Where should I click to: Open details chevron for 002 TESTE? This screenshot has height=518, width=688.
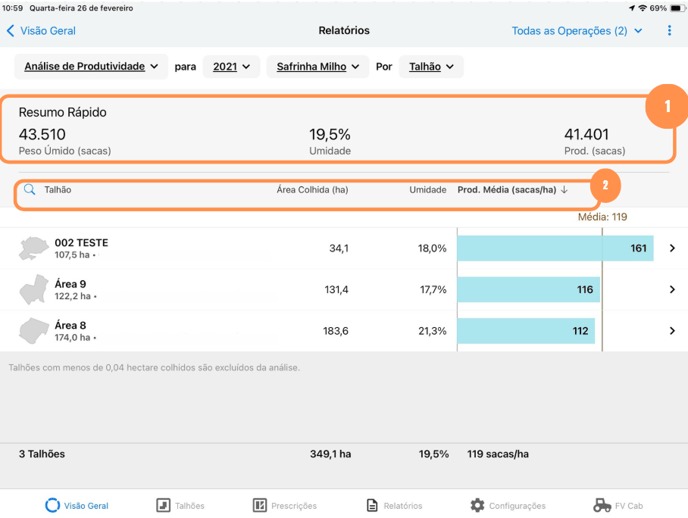click(x=671, y=248)
